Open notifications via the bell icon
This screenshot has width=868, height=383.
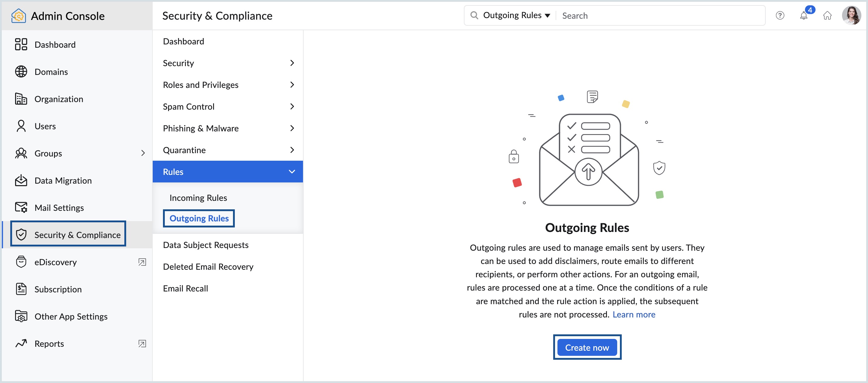click(x=804, y=15)
